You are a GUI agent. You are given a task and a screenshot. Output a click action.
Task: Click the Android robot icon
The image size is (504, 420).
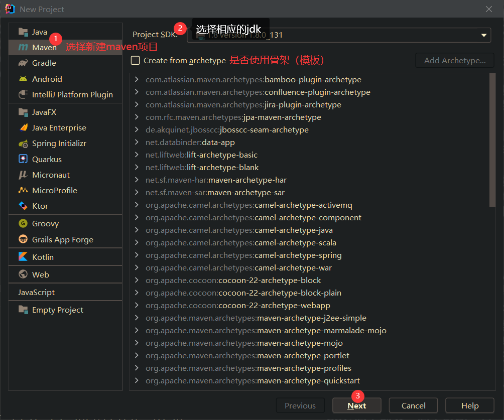[23, 79]
